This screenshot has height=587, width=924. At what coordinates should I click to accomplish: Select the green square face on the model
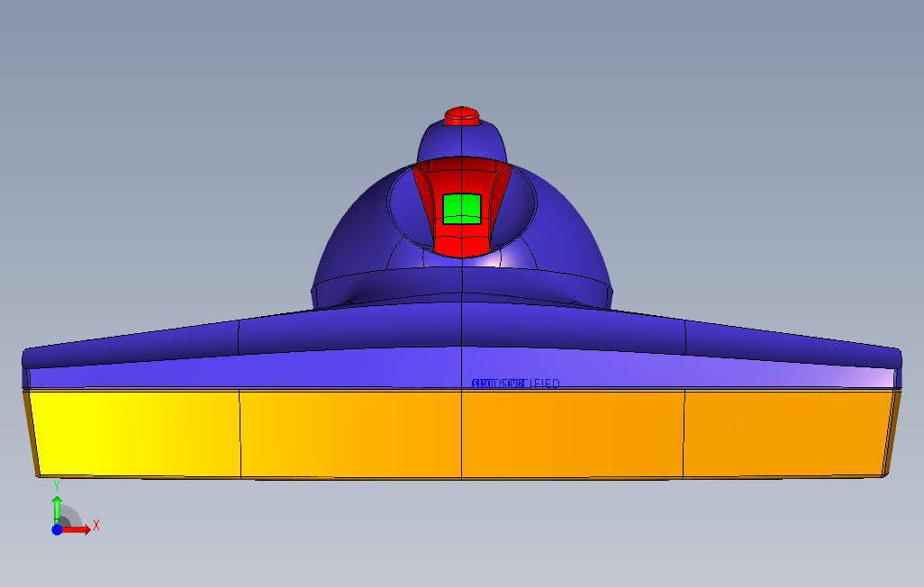click(x=462, y=209)
